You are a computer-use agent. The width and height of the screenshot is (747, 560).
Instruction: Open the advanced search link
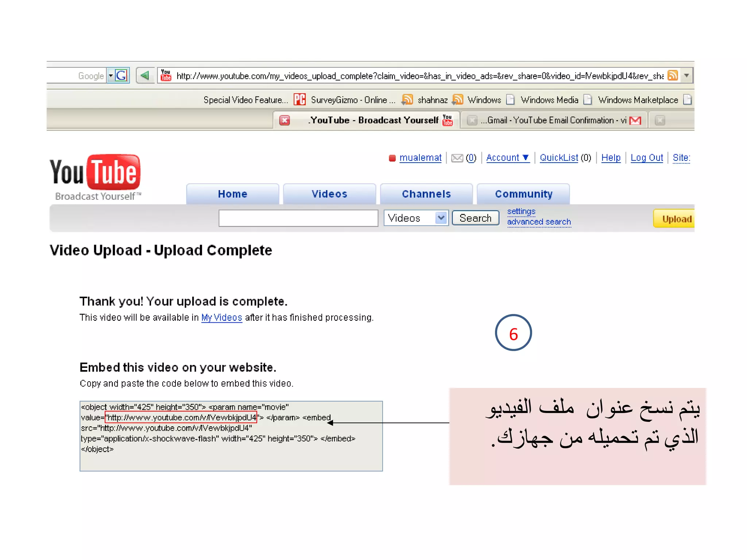point(539,222)
